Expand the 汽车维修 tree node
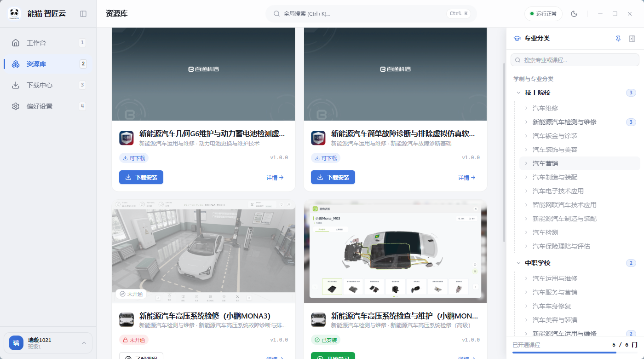The width and height of the screenshot is (644, 359). [x=526, y=108]
